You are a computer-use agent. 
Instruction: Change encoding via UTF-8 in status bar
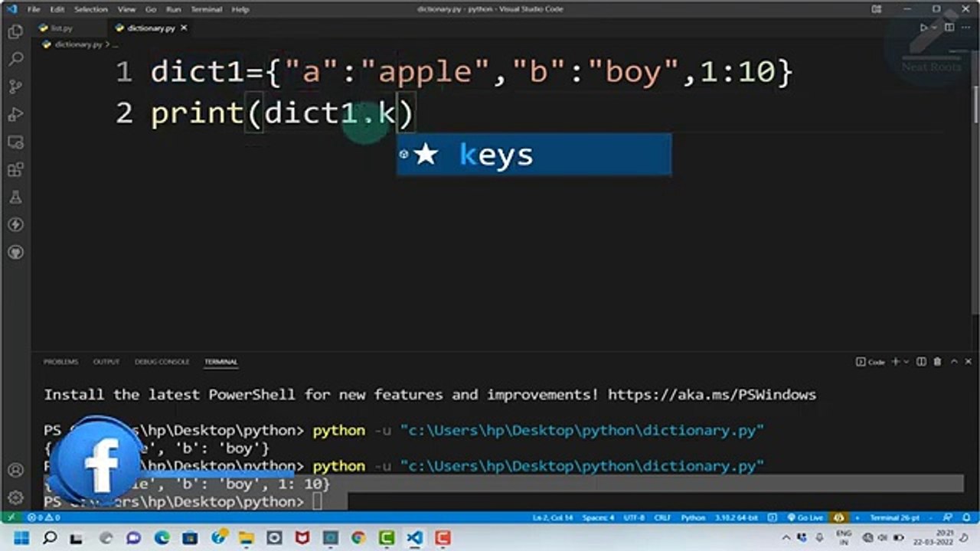point(634,517)
